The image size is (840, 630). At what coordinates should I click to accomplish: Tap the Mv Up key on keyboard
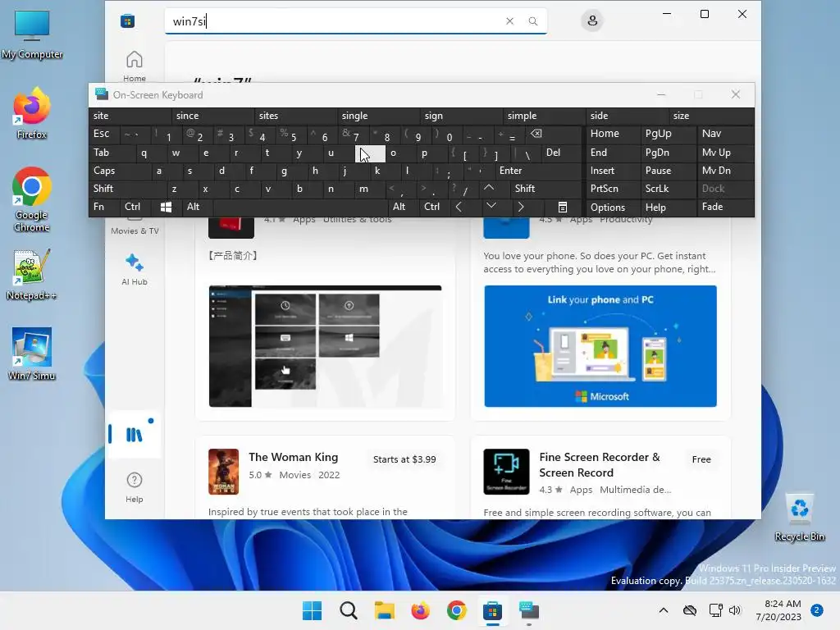[x=726, y=153]
